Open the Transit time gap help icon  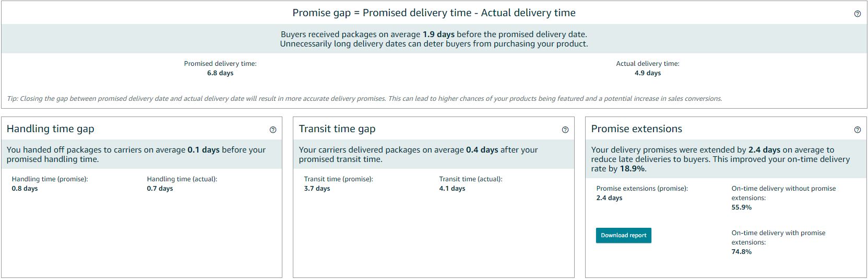pos(565,130)
